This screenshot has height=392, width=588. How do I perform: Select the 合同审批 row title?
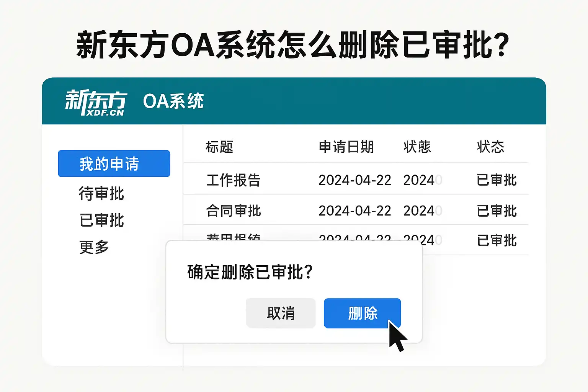tap(234, 211)
